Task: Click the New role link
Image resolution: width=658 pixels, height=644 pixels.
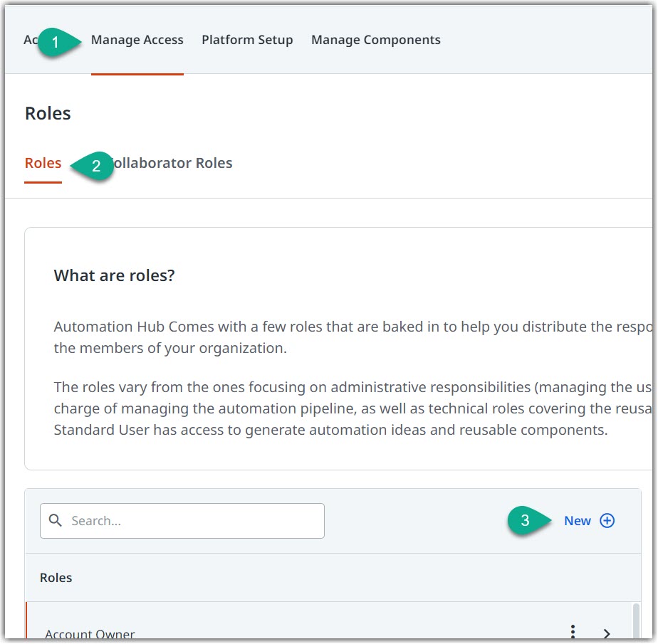Action: click(x=577, y=521)
